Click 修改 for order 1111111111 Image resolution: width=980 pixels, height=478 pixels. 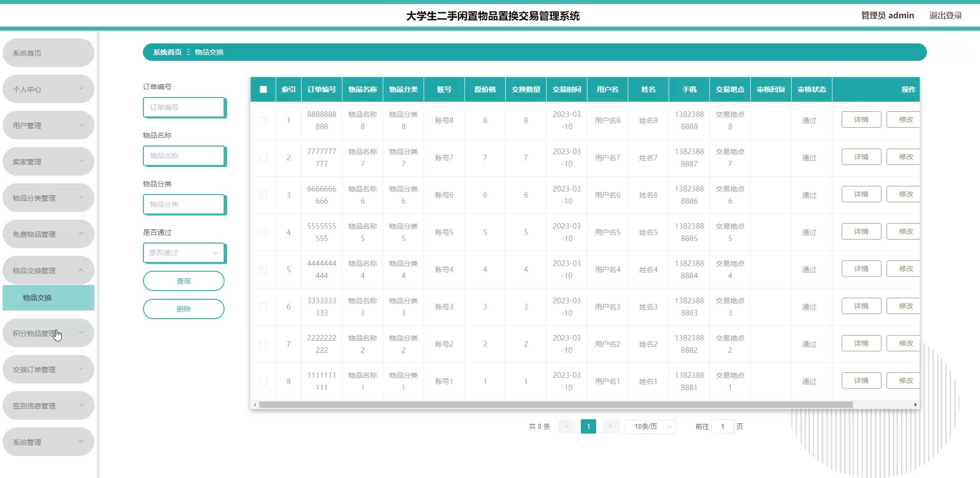pos(903,380)
